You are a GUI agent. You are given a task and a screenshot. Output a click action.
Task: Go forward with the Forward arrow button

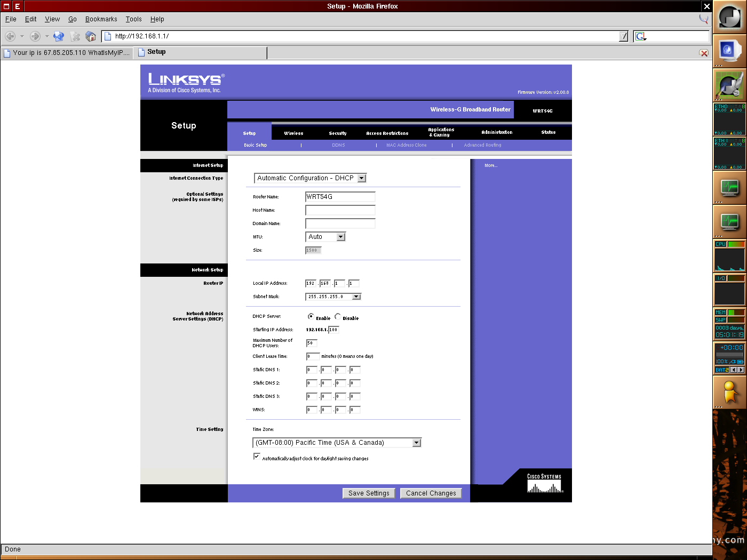tap(35, 36)
